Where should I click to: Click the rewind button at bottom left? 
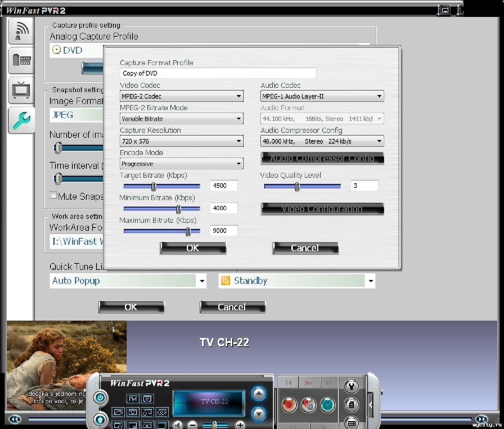15,419
